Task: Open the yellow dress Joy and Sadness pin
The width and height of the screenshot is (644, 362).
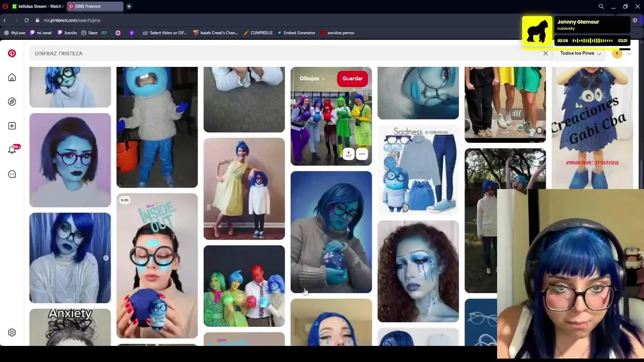Action: coord(244,189)
